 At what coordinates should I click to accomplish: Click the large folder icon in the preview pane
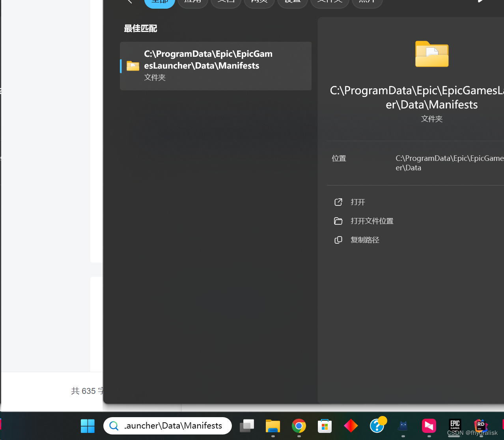click(x=432, y=54)
